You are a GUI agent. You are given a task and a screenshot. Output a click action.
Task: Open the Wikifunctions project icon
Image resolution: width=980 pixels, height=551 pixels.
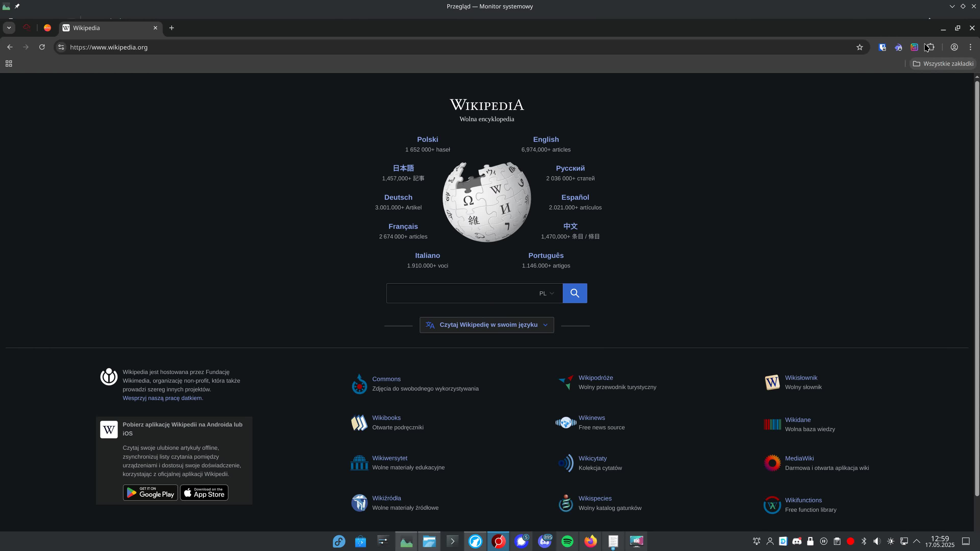click(772, 505)
